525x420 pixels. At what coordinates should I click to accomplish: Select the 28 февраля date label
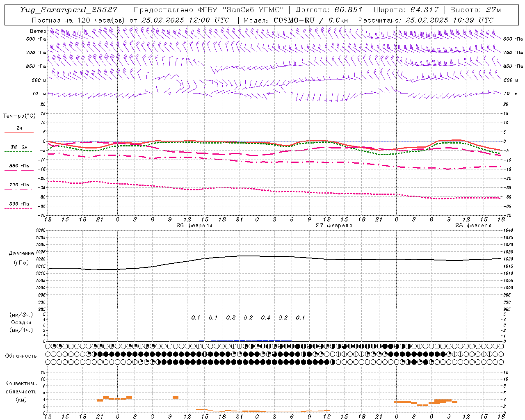point(473,226)
